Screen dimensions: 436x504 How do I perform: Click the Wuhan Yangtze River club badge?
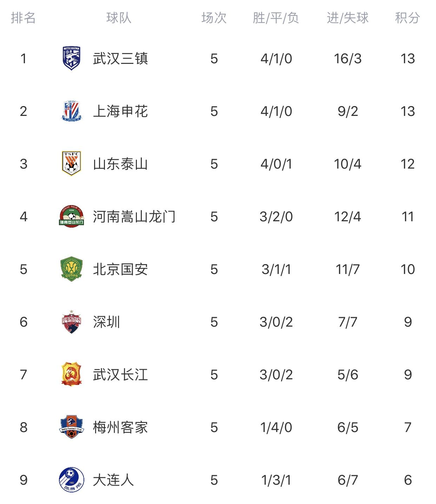[x=72, y=374]
